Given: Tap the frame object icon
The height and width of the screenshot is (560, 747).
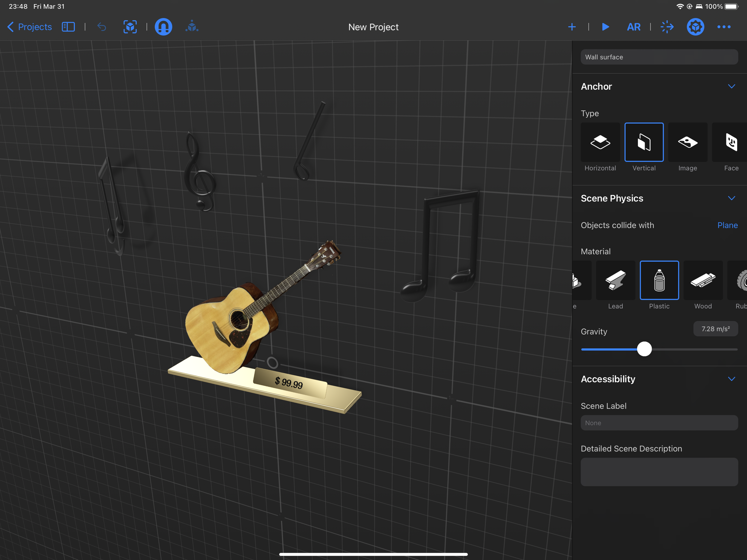Looking at the screenshot, I should (130, 27).
